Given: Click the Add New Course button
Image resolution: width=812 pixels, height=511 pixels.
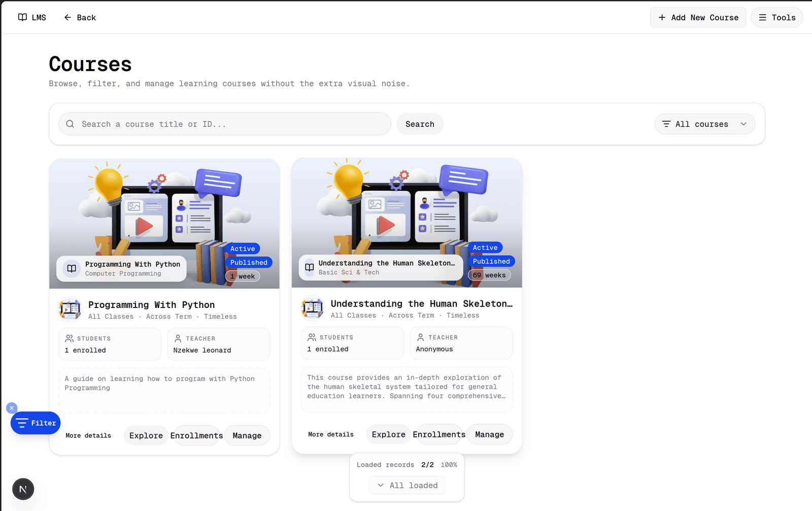Looking at the screenshot, I should [x=698, y=17].
